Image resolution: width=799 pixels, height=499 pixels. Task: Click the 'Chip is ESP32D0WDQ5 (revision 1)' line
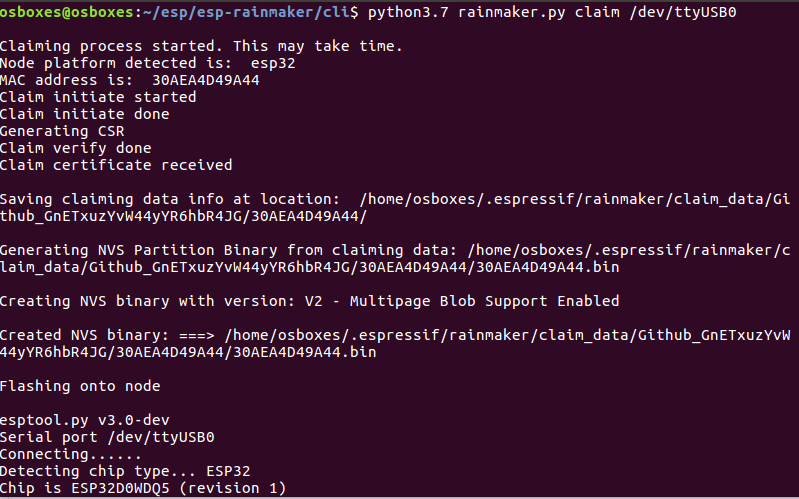143,488
